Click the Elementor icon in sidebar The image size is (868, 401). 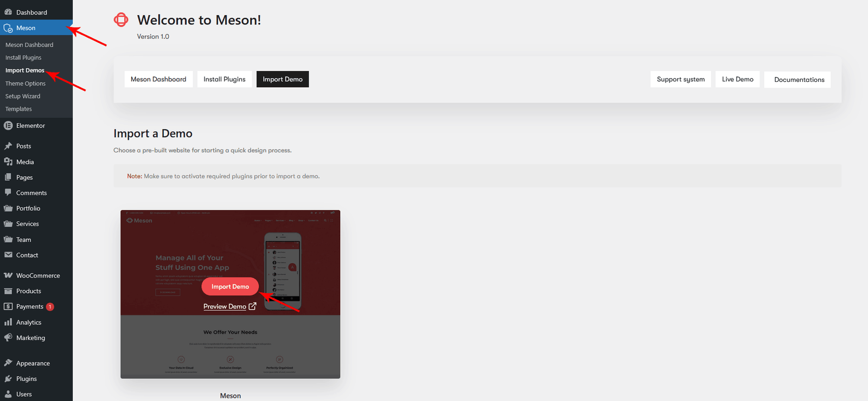tap(8, 126)
